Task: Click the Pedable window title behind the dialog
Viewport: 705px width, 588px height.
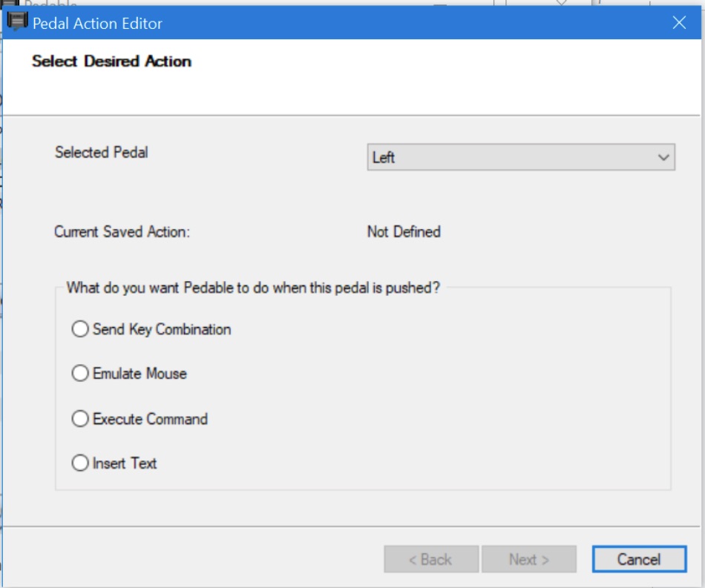Action: pos(50,4)
